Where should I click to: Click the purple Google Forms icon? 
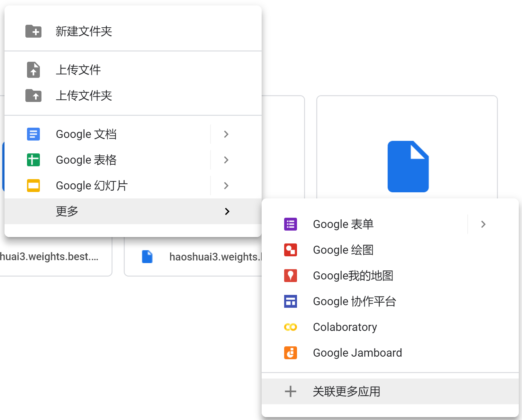pyautogui.click(x=291, y=224)
